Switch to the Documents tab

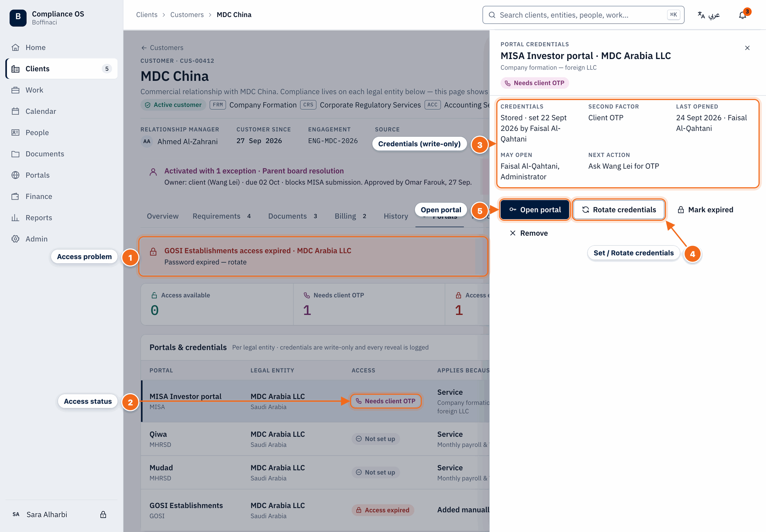click(x=293, y=216)
